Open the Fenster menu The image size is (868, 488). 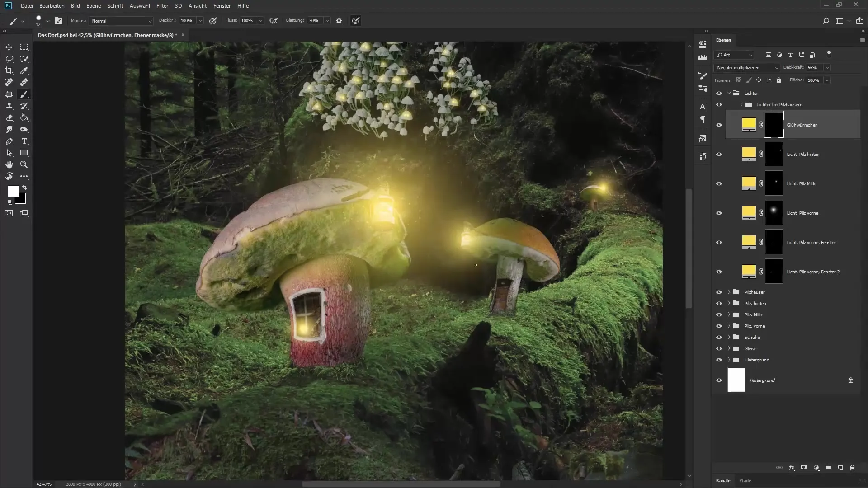pos(222,6)
